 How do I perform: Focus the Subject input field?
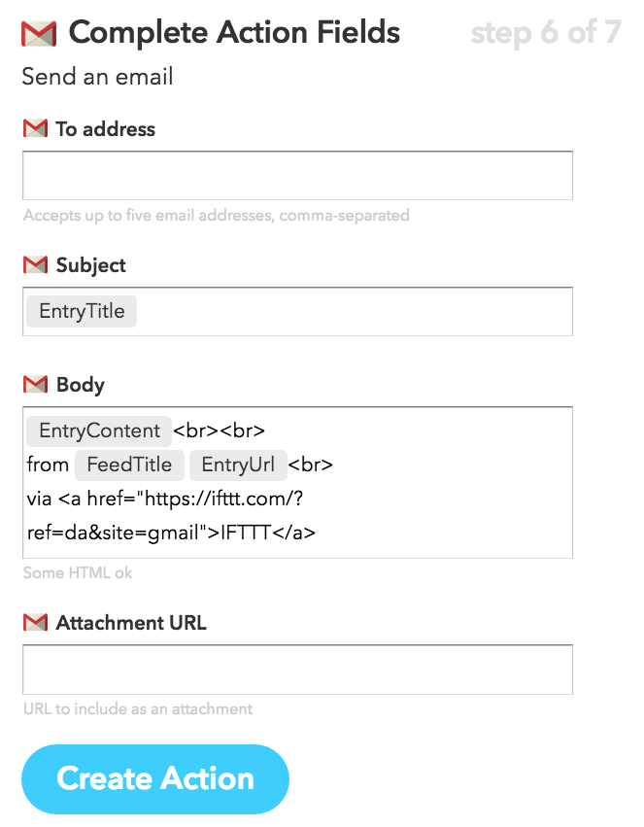pyautogui.click(x=350, y=312)
